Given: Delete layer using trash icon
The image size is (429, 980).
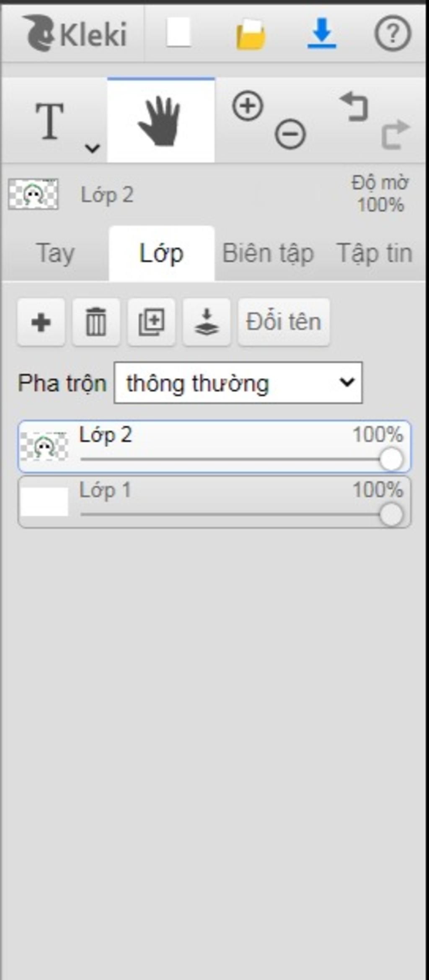Looking at the screenshot, I should tap(96, 322).
